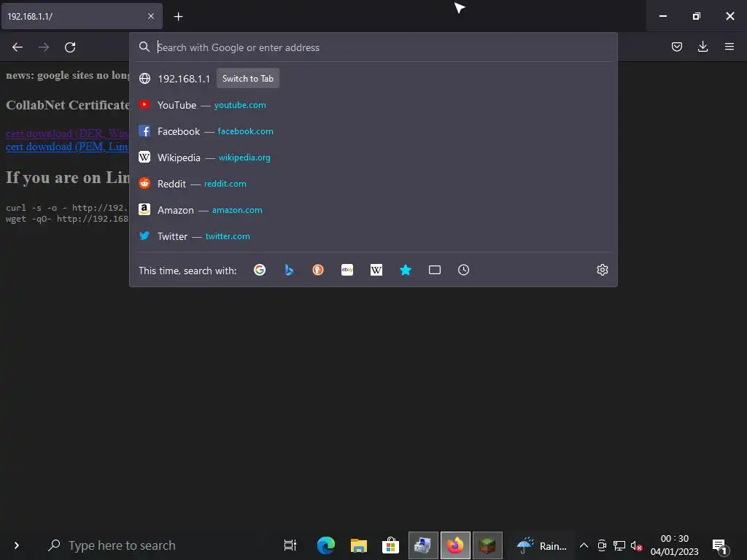Click the cert download (DER, Windows) link
Screen dimensions: 747x560
(67, 133)
